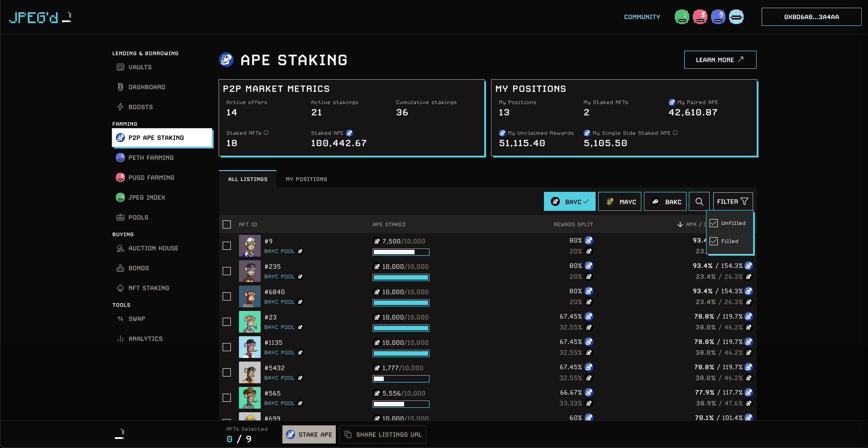Uncheck the Unfilled filter checkbox
This screenshot has width=868, height=448.
pyautogui.click(x=714, y=223)
